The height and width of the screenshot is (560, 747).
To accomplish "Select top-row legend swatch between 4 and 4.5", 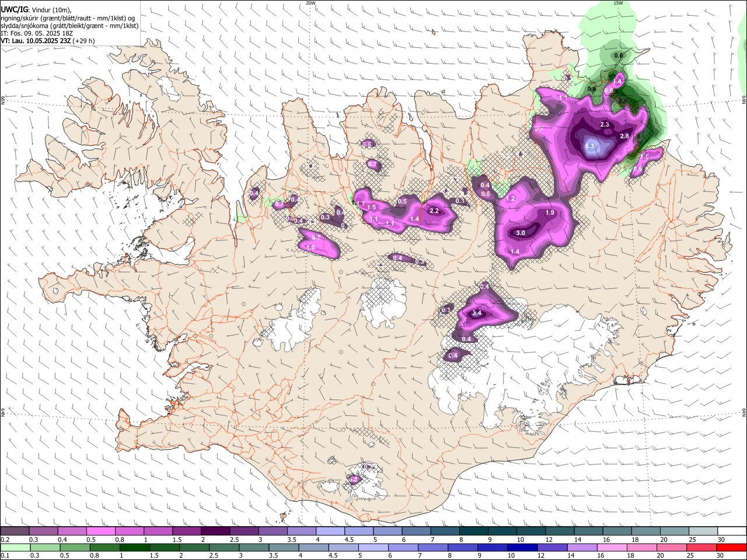I will 330,531.
